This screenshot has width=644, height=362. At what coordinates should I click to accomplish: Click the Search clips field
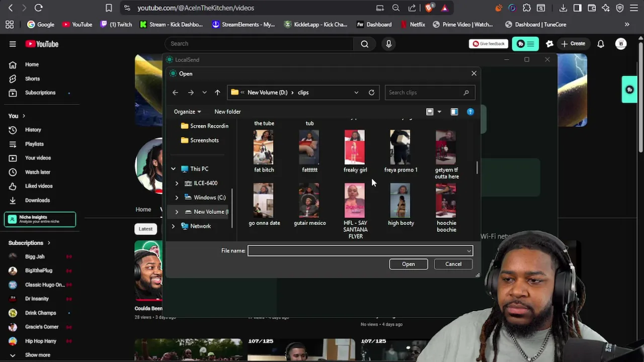click(429, 93)
